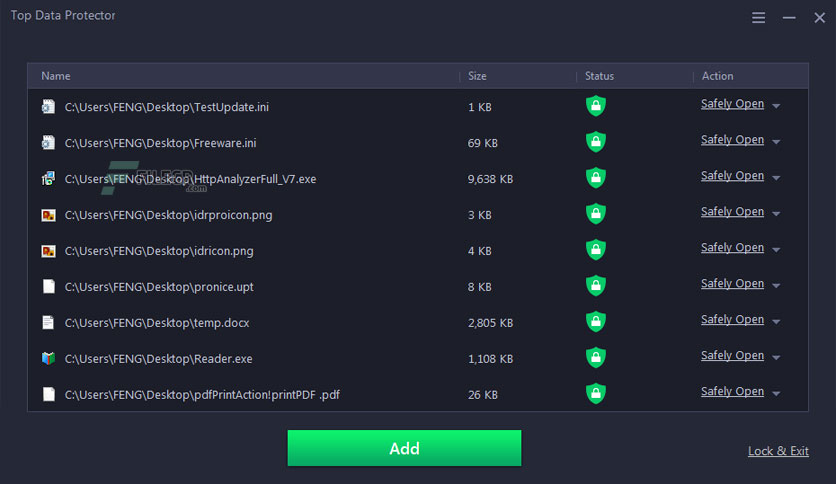Click the idrproicon.png image icon

(x=49, y=215)
